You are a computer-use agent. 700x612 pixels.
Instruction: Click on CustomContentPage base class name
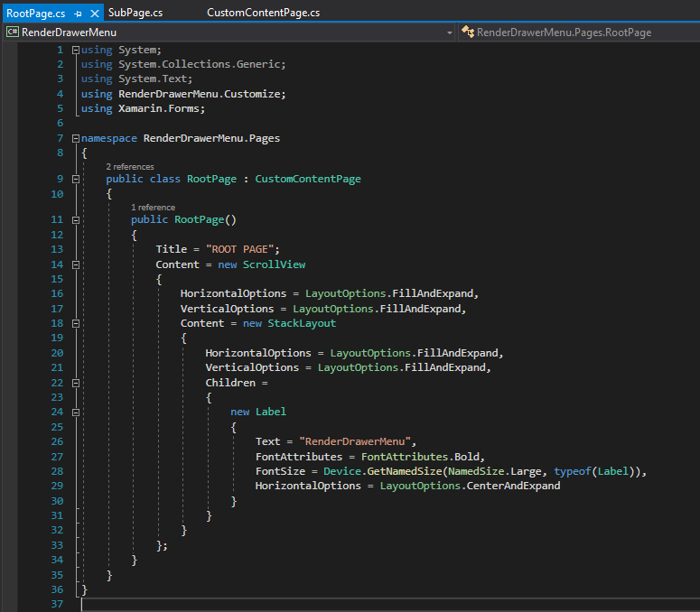308,179
